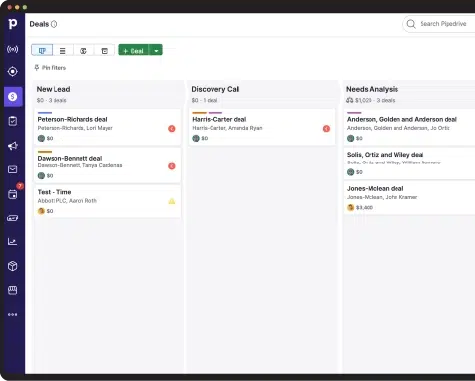475x381 pixels.
Task: Click the $3,400 value on Jones-Mclean deal
Action: [364, 207]
